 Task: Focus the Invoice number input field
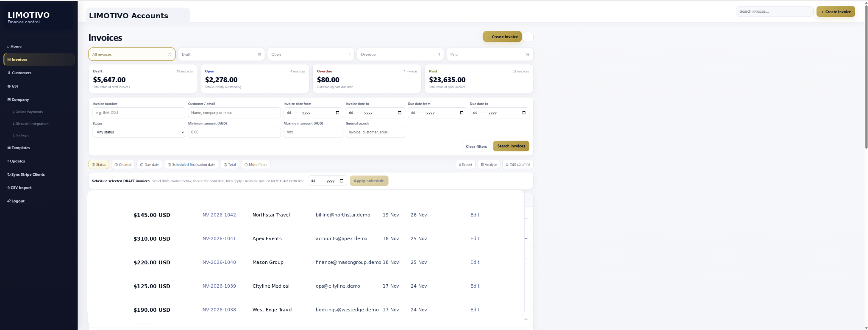coord(139,113)
